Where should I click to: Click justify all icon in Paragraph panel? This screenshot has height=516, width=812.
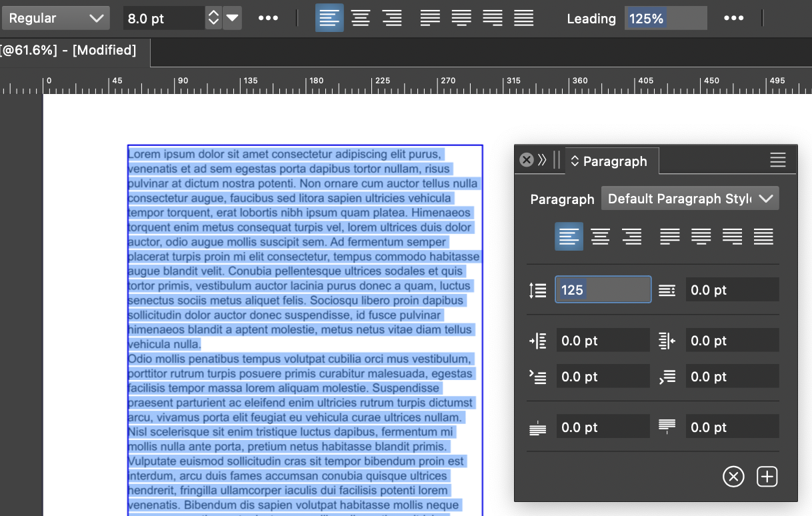point(763,237)
